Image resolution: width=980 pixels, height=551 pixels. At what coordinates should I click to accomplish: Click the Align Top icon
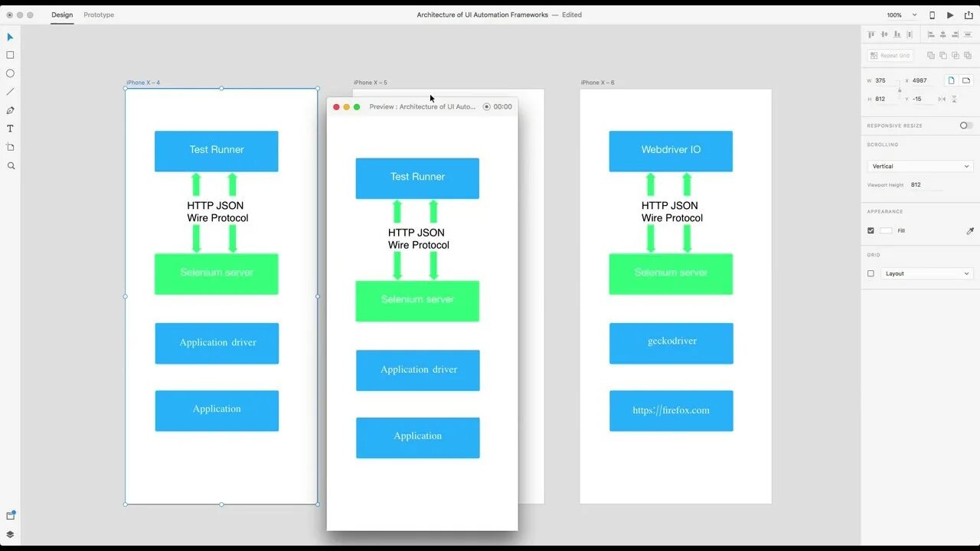[x=871, y=34]
